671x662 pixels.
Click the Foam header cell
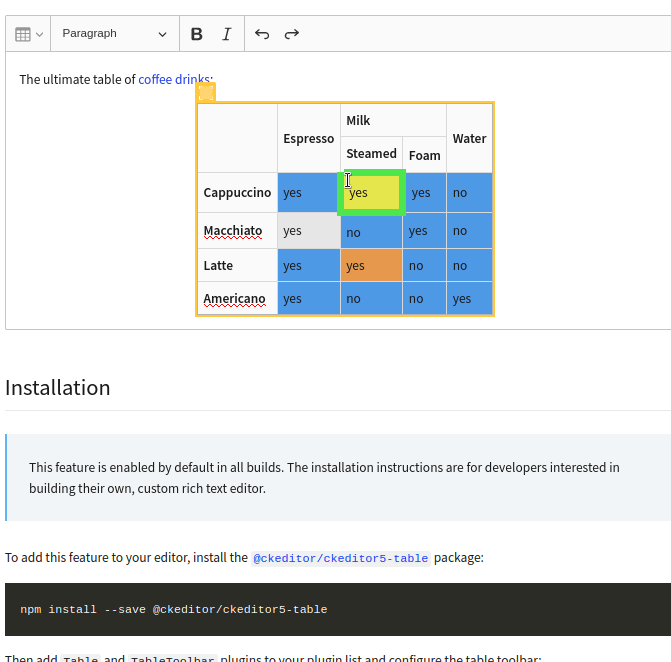point(425,155)
